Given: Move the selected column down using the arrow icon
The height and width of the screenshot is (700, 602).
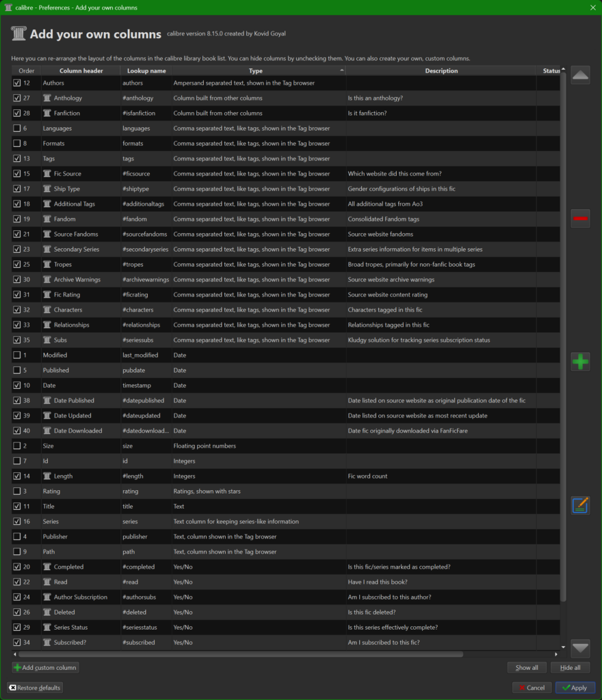Looking at the screenshot, I should 579,648.
